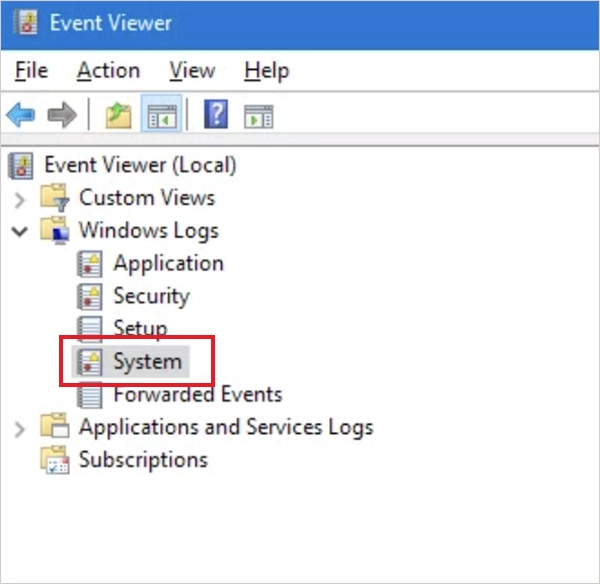The height and width of the screenshot is (584, 600).
Task: Go up one level using folder arrow icon
Action: click(119, 115)
